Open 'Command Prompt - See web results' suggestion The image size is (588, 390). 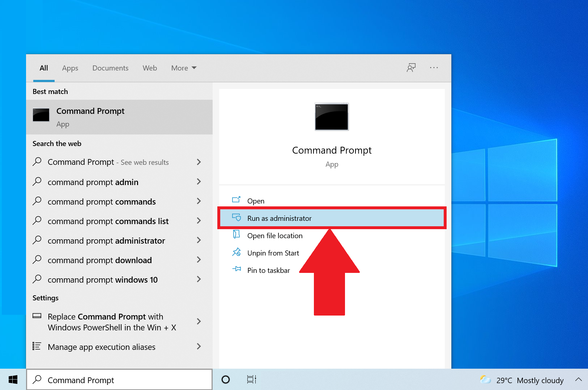119,162
